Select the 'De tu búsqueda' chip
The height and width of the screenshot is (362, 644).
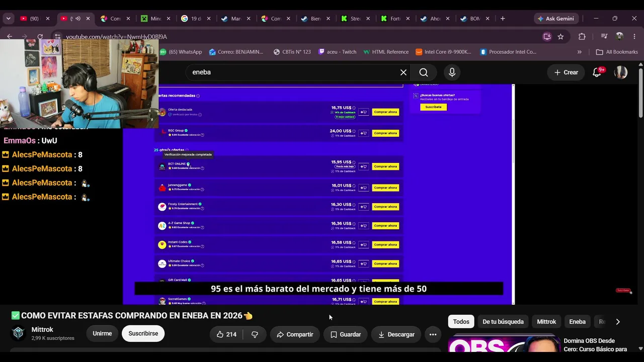point(503,322)
